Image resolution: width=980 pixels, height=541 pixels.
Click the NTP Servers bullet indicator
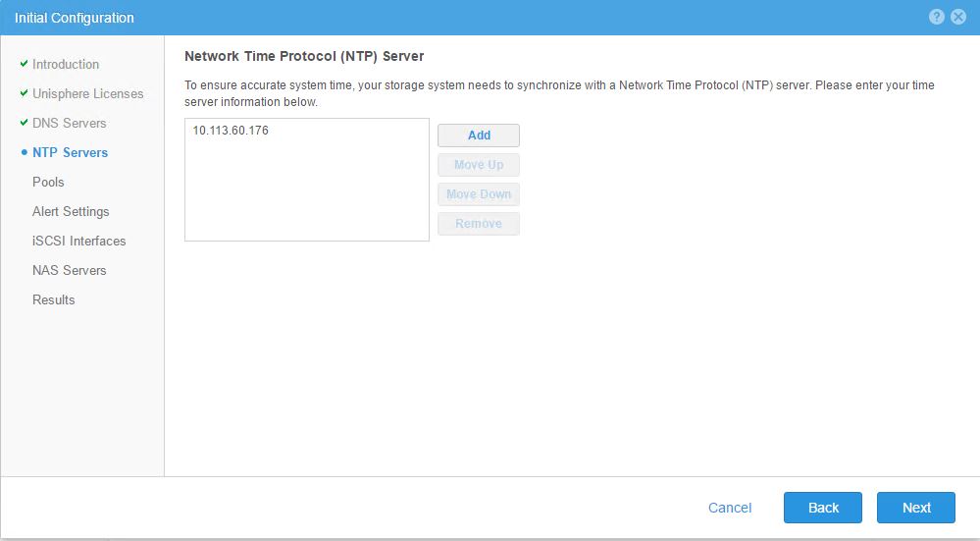pyautogui.click(x=24, y=153)
